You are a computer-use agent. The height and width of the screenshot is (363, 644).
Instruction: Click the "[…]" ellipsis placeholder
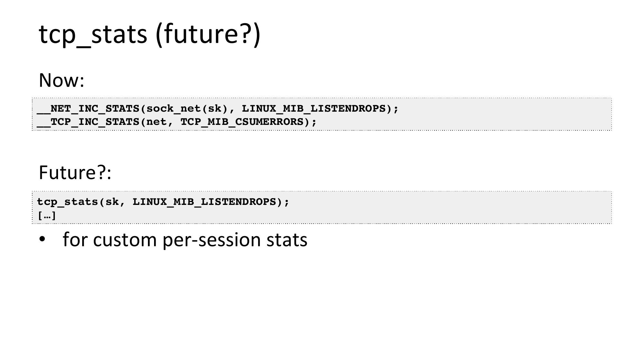tap(47, 216)
